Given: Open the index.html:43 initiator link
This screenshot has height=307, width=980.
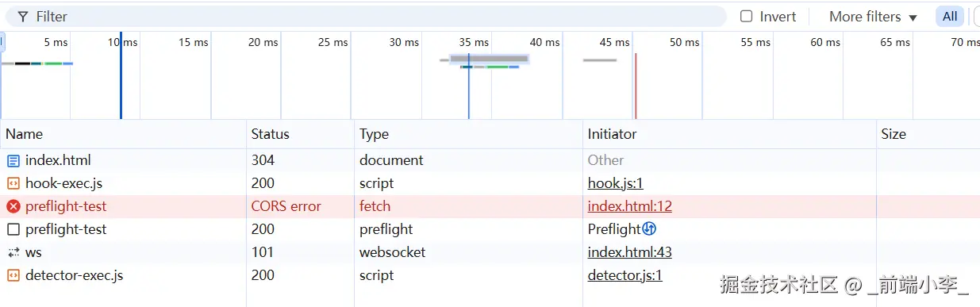Looking at the screenshot, I should click(x=630, y=252).
